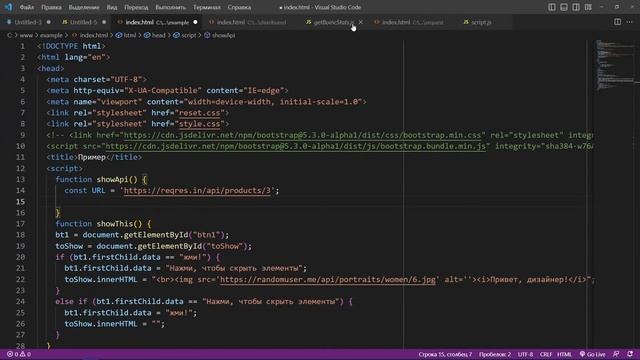Open the Выделение menu
The height and width of the screenshot is (360, 640).
(x=84, y=7)
